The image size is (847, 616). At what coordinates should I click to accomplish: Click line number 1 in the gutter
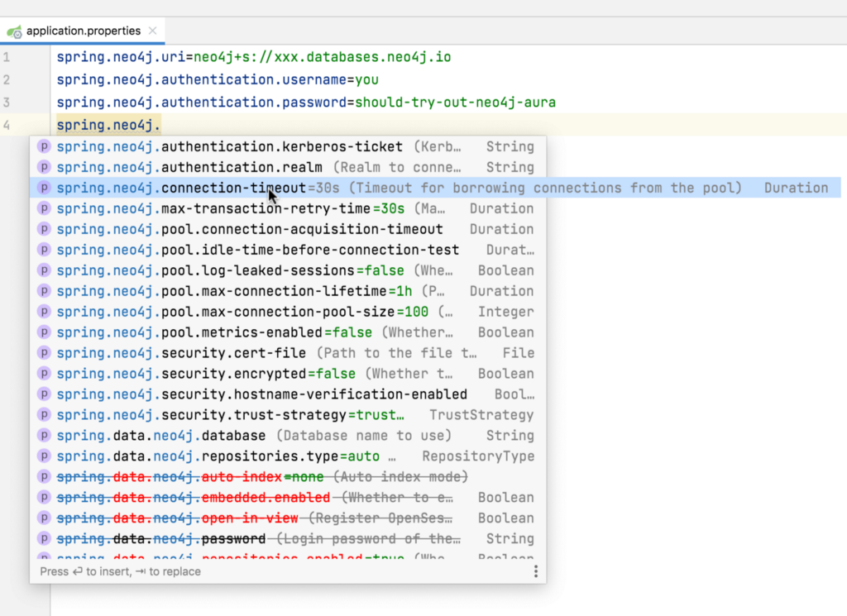click(x=7, y=57)
